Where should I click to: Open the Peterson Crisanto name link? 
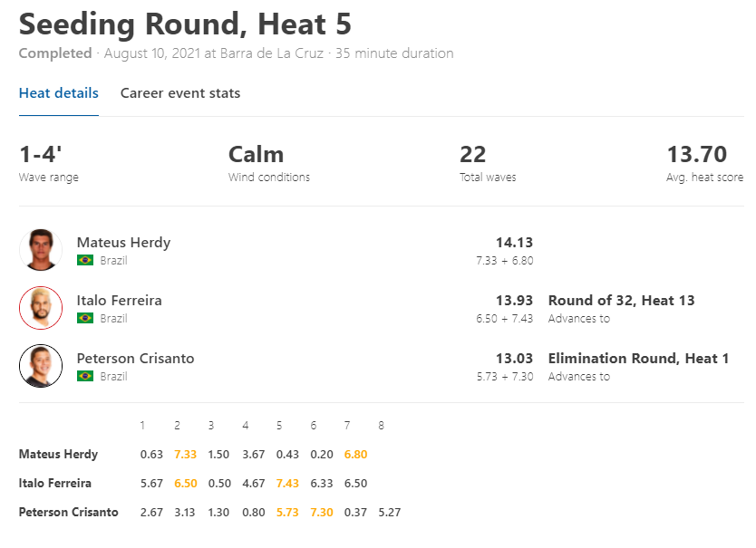[135, 358]
